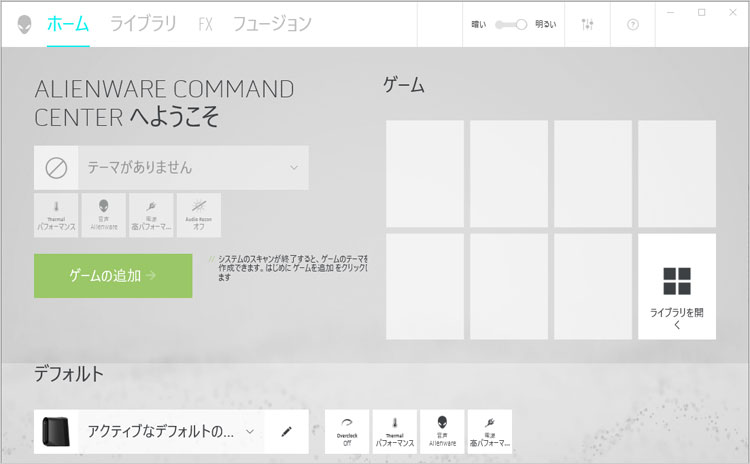Open the settings sliders icon

pyautogui.click(x=587, y=24)
